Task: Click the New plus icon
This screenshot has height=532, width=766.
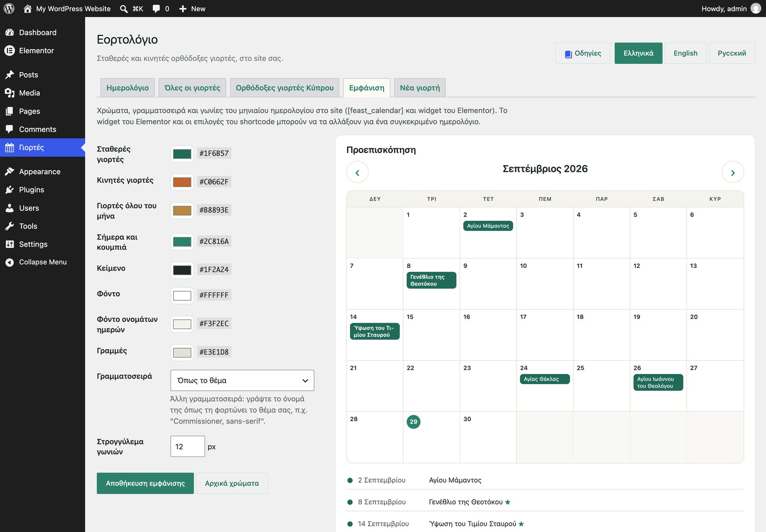Action: coord(183,9)
